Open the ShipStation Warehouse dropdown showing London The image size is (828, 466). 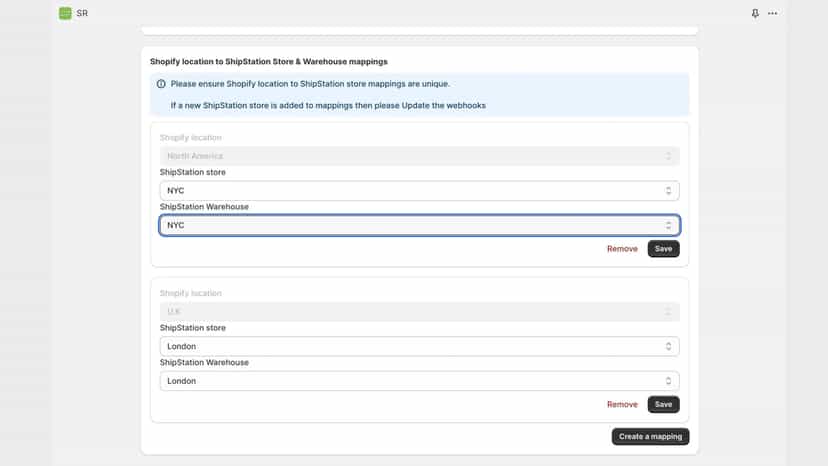pos(419,381)
